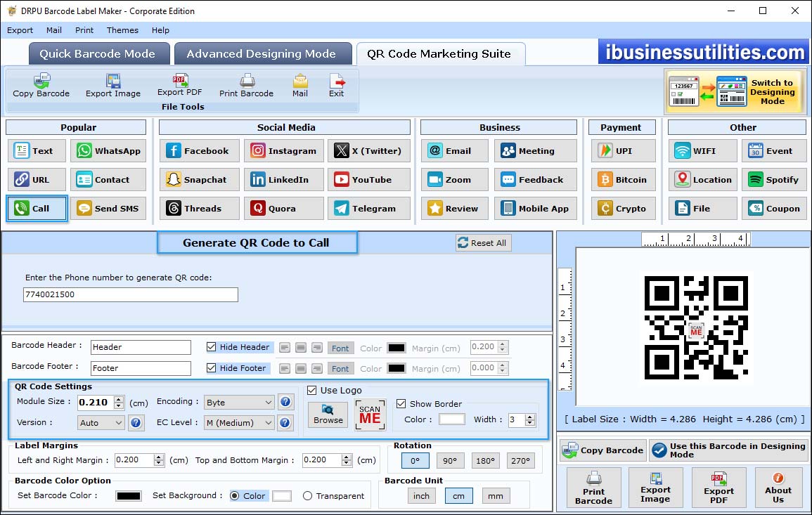Choose the WIFI QR type

pyautogui.click(x=703, y=150)
